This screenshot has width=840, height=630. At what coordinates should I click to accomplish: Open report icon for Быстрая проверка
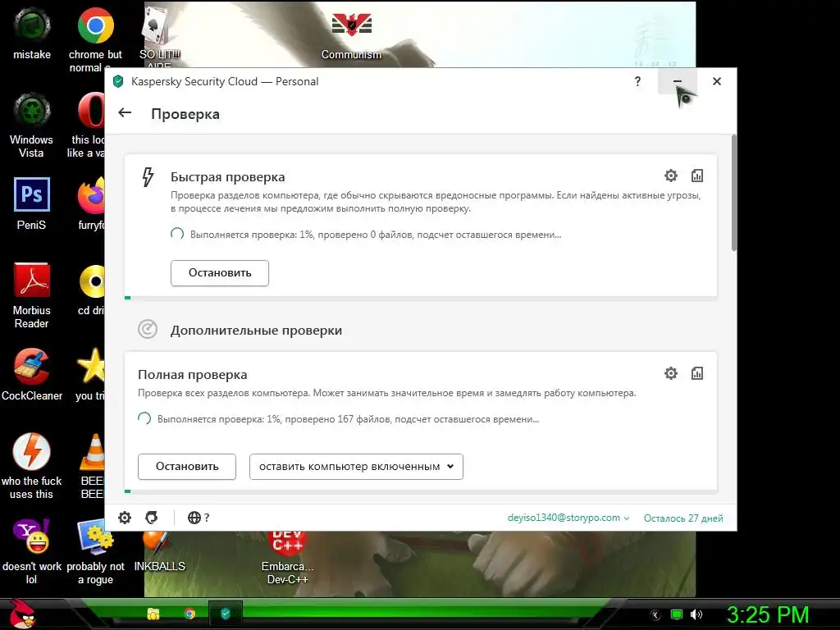pyautogui.click(x=697, y=176)
